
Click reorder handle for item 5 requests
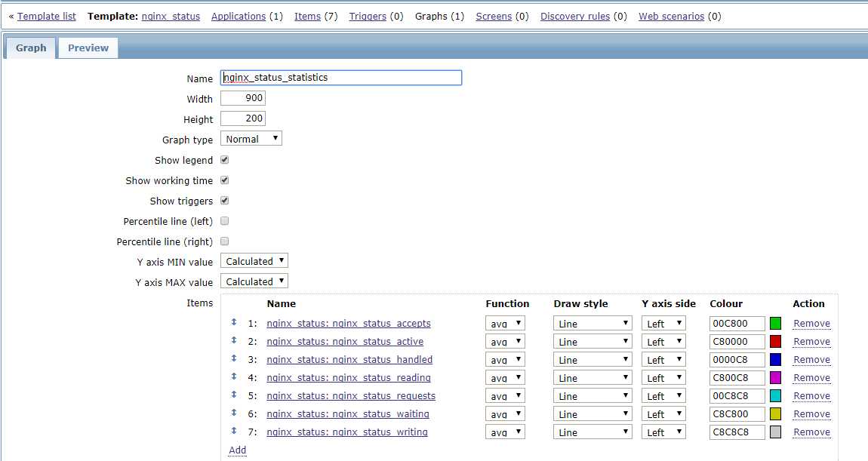coord(234,395)
